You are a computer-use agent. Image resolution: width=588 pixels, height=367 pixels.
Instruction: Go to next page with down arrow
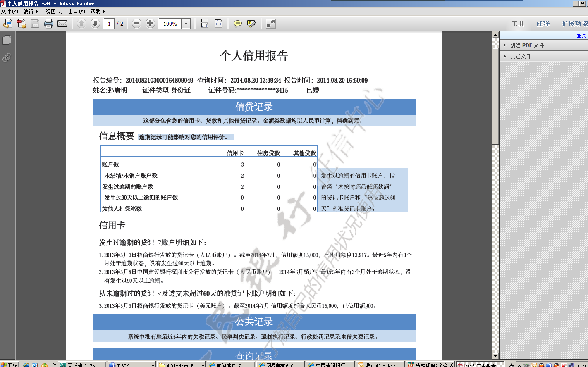pos(95,24)
